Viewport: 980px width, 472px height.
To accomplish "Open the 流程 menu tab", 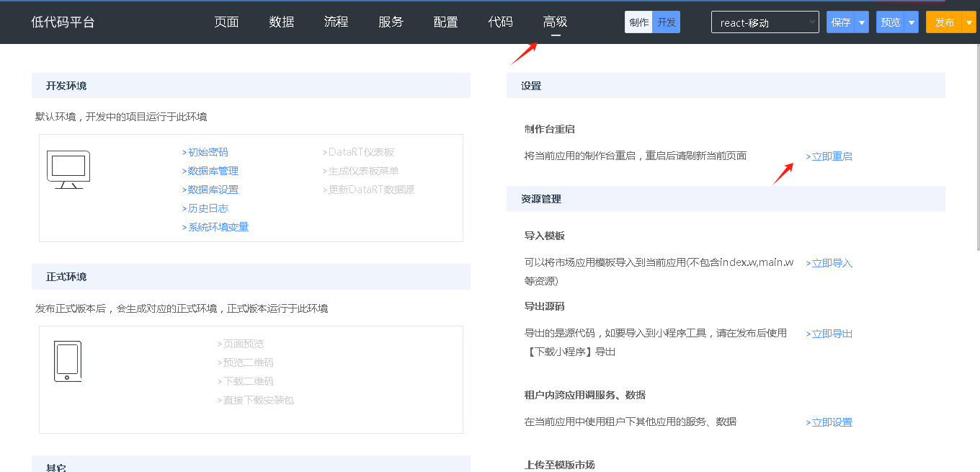I will tap(337, 22).
